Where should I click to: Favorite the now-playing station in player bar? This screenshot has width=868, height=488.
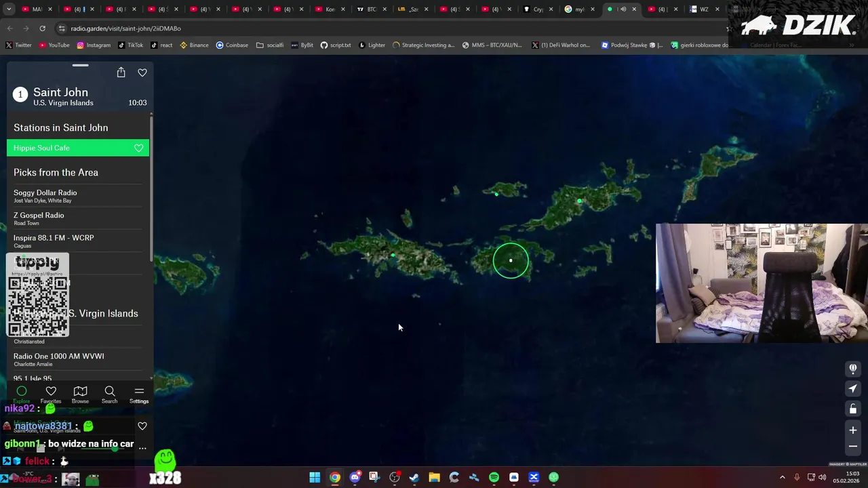[142, 426]
